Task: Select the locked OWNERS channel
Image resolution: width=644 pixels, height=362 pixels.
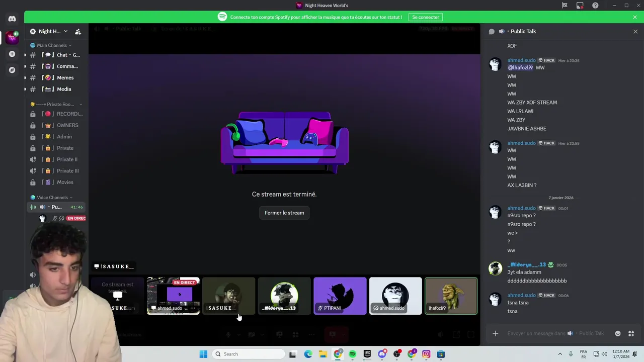Action: click(x=56, y=125)
